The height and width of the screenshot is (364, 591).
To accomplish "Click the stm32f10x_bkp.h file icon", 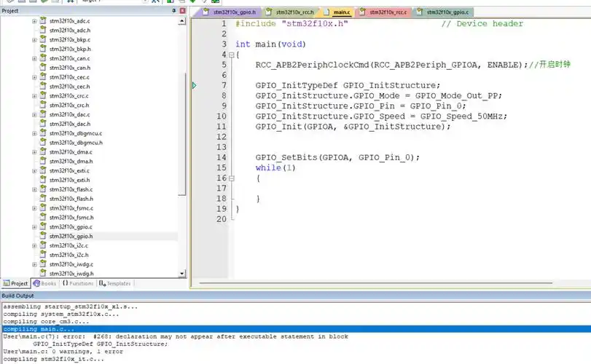I will 43,49.
